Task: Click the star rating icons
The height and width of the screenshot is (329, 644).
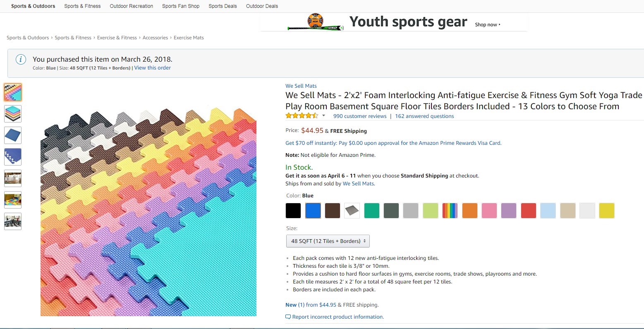Action: click(x=302, y=116)
